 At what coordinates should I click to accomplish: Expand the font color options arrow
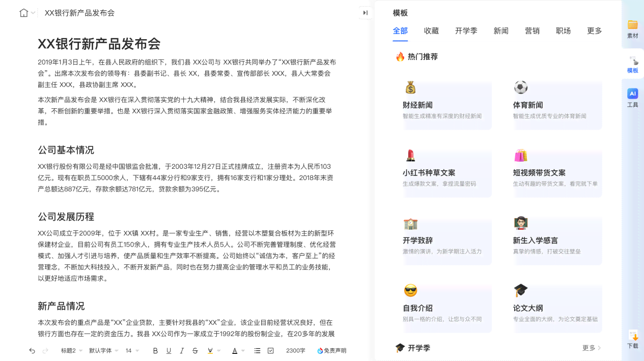point(243,350)
